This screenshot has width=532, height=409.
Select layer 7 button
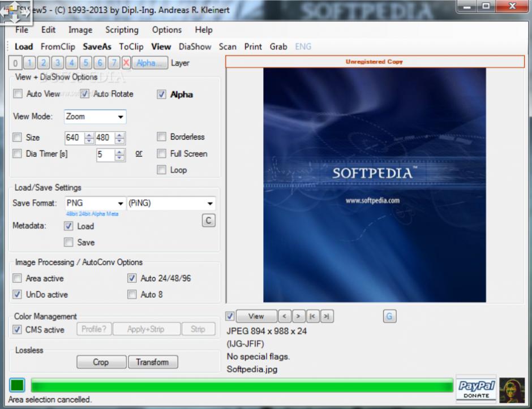click(114, 63)
